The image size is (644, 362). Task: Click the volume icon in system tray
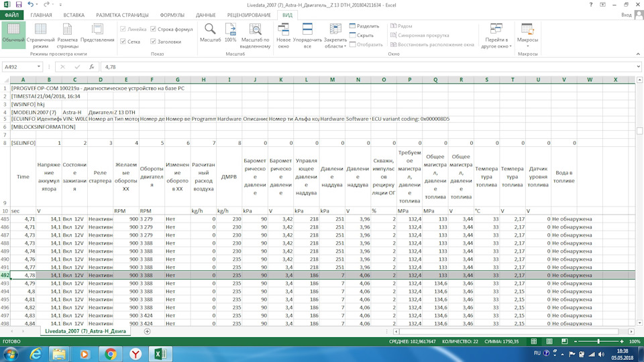pos(601,354)
